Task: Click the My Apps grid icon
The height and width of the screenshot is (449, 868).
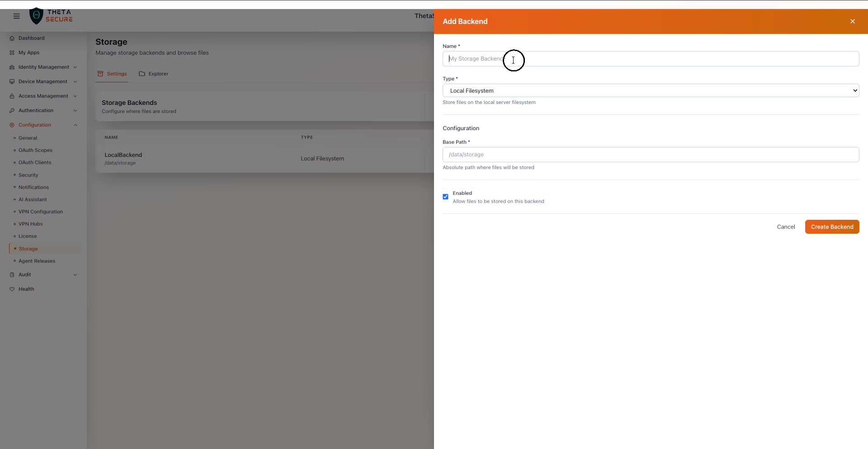Action: tap(12, 52)
